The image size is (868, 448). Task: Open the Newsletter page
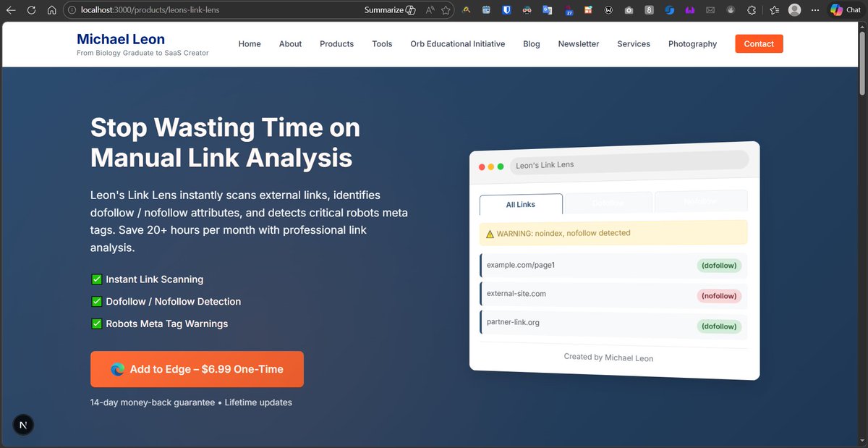pyautogui.click(x=579, y=44)
